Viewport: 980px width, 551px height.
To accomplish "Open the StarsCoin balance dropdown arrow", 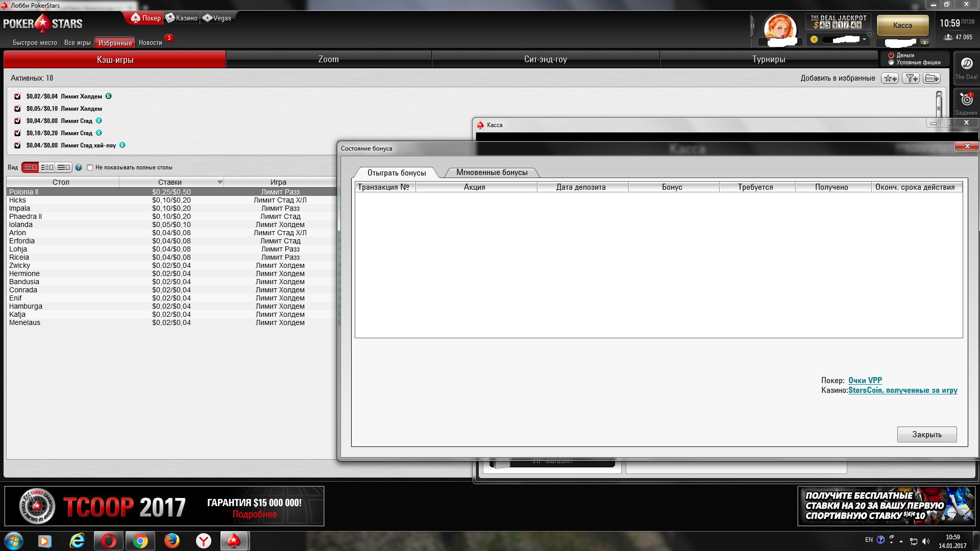I will coord(864,39).
